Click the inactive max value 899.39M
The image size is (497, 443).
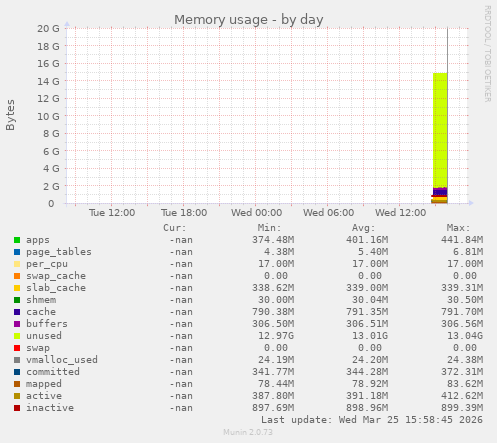(x=462, y=408)
